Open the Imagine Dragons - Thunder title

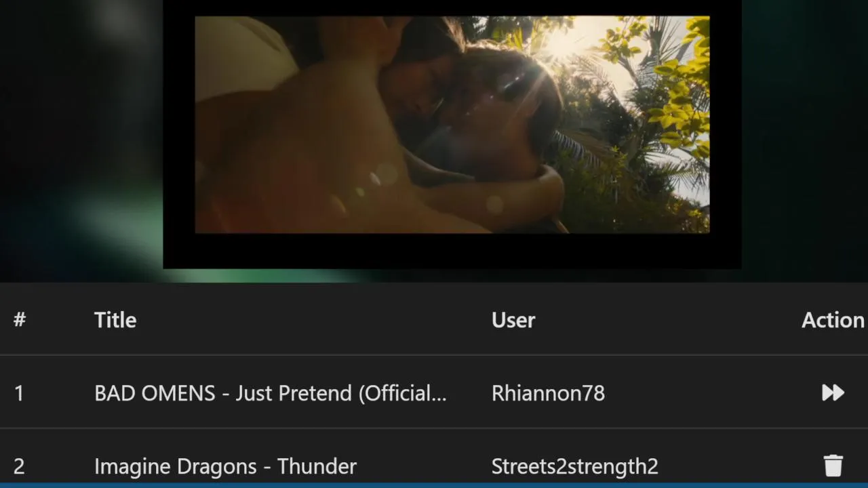(x=225, y=466)
